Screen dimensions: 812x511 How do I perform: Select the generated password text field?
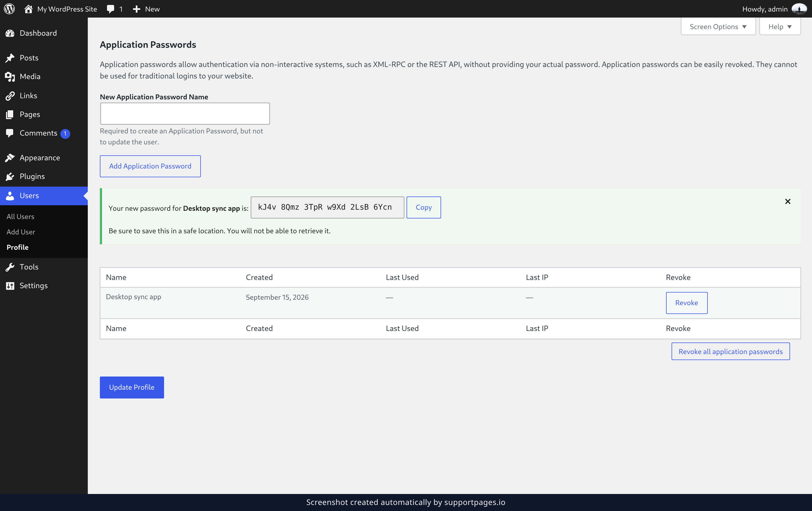[x=327, y=207]
